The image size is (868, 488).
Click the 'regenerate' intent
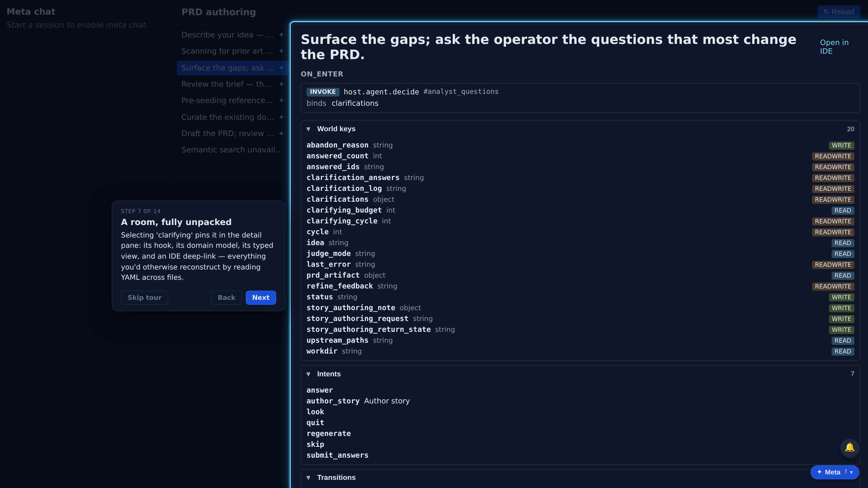pos(328,434)
